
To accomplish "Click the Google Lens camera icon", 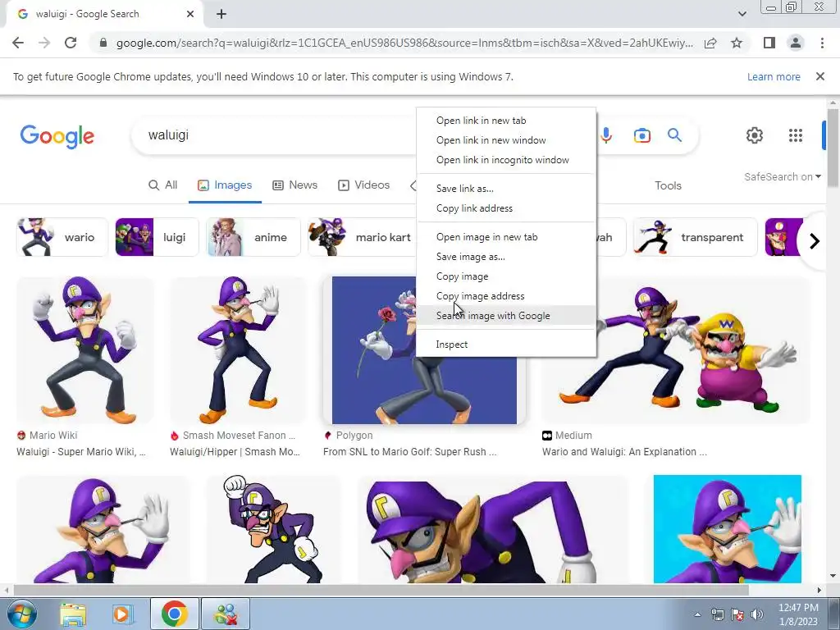I will pyautogui.click(x=641, y=135).
